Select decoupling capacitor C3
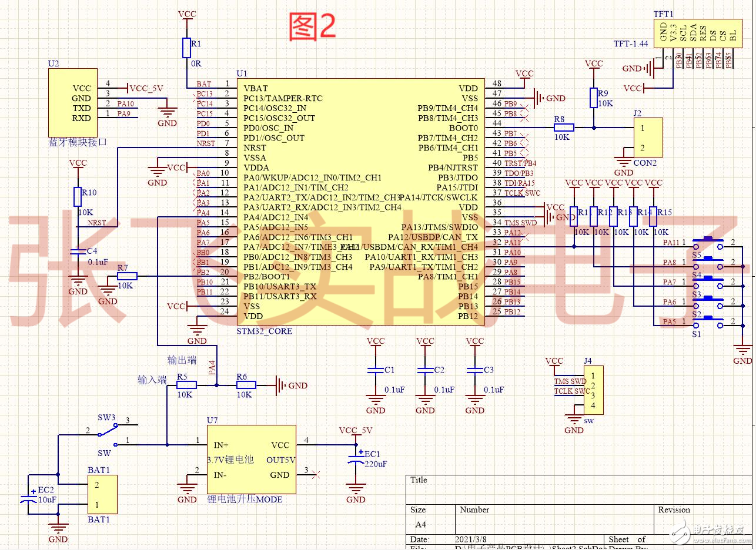 (474, 370)
